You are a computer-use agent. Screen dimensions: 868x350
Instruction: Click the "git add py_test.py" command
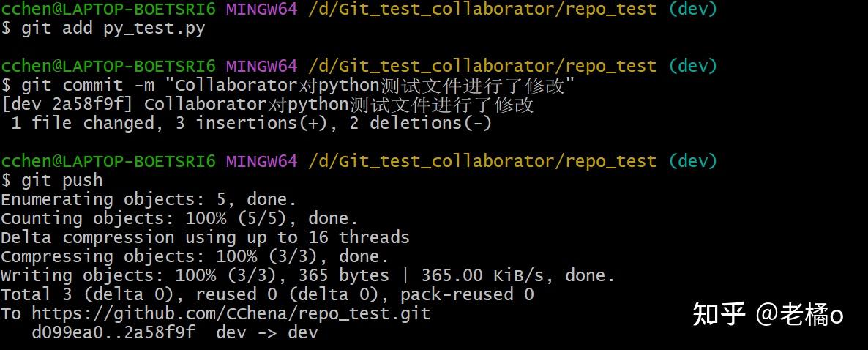pyautogui.click(x=113, y=29)
